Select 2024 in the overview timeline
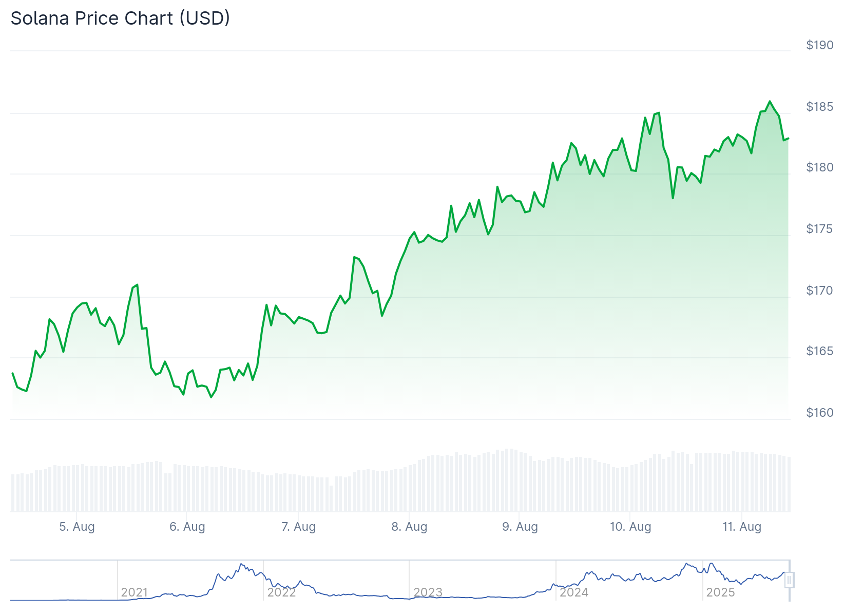844x616 pixels. (x=574, y=592)
